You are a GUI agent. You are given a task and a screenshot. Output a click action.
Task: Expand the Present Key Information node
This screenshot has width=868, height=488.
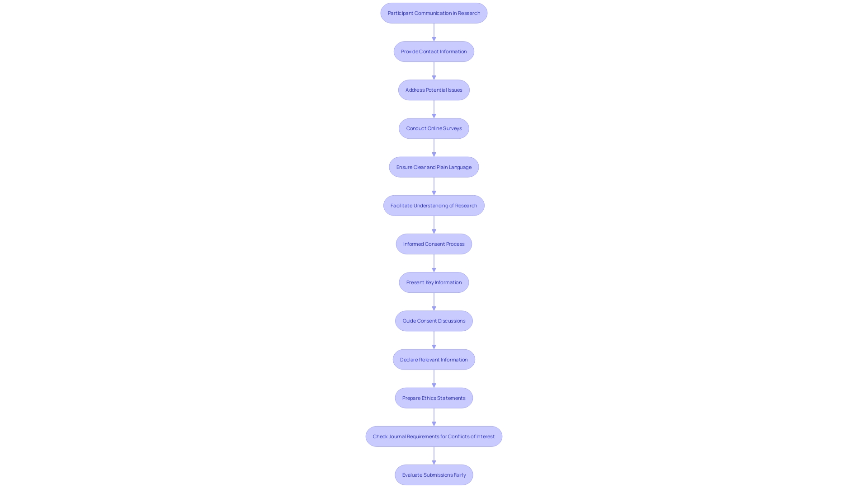pyautogui.click(x=434, y=282)
